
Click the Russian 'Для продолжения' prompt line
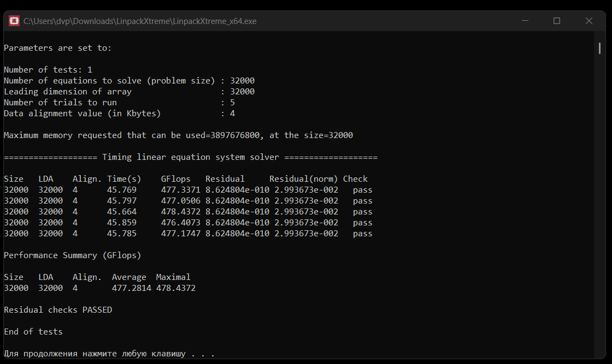tap(109, 354)
